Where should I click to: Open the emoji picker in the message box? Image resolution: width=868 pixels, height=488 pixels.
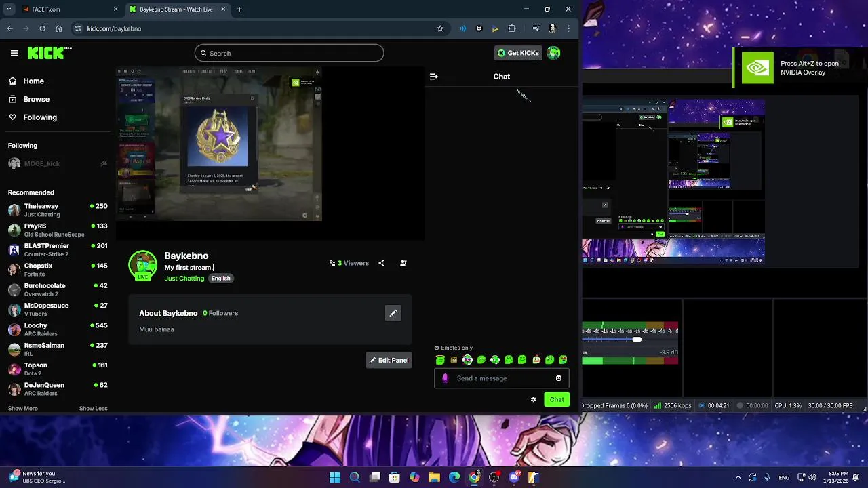[559, 378]
